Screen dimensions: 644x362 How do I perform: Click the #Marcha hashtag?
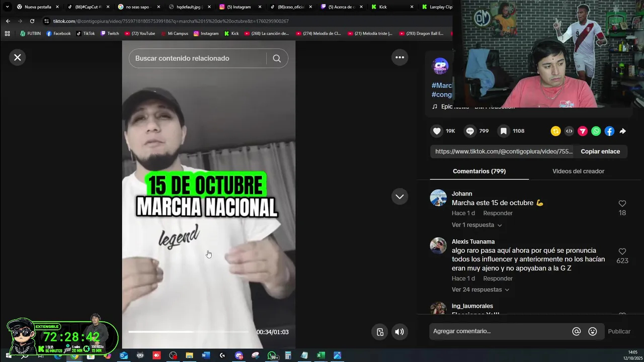pyautogui.click(x=442, y=85)
